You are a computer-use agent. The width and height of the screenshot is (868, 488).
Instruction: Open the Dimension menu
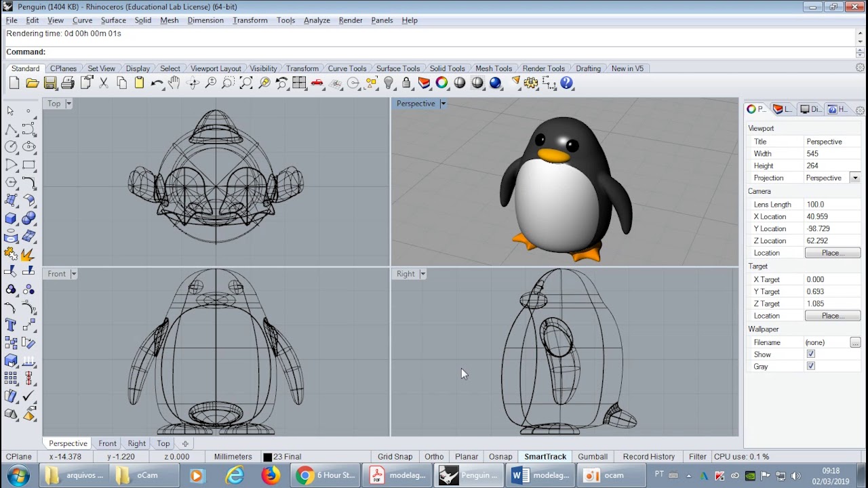(x=205, y=20)
